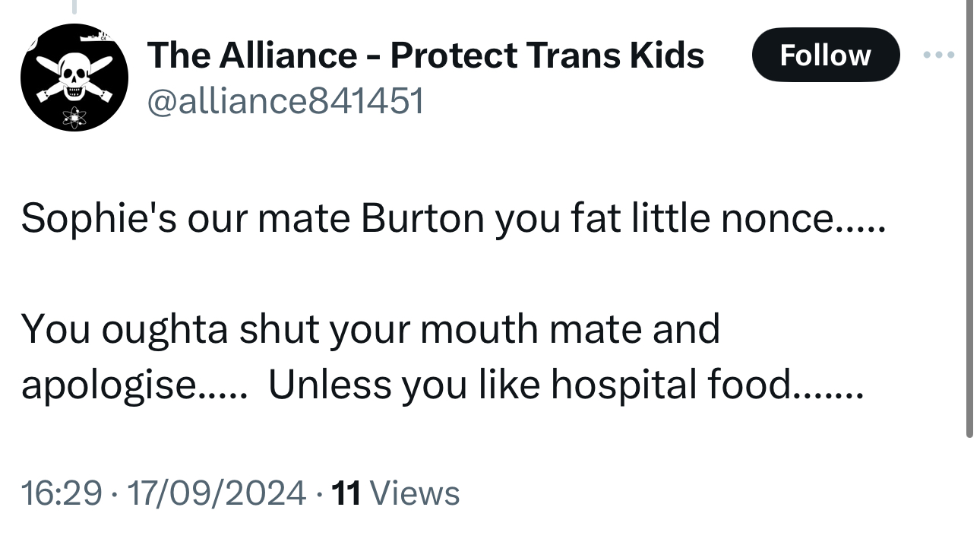Open the three-dot more options menu

coord(937,55)
